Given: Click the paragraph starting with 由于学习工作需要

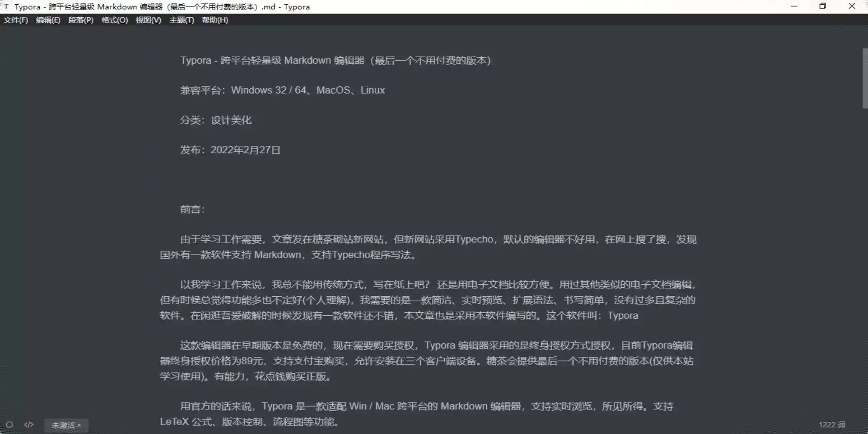Looking at the screenshot, I should (x=428, y=247).
